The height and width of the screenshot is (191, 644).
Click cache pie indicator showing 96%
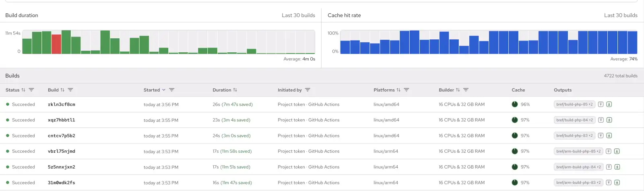coord(515,105)
